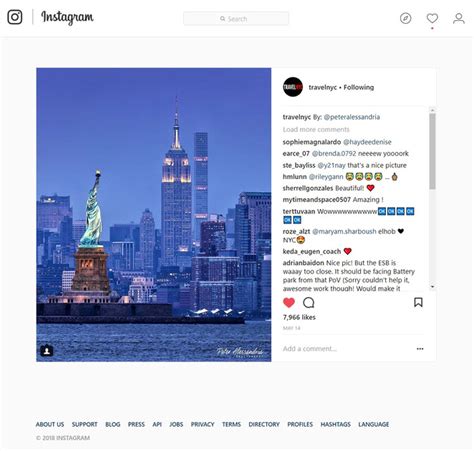Unlike the post with red heart
This screenshot has width=474, height=451.
(x=289, y=303)
